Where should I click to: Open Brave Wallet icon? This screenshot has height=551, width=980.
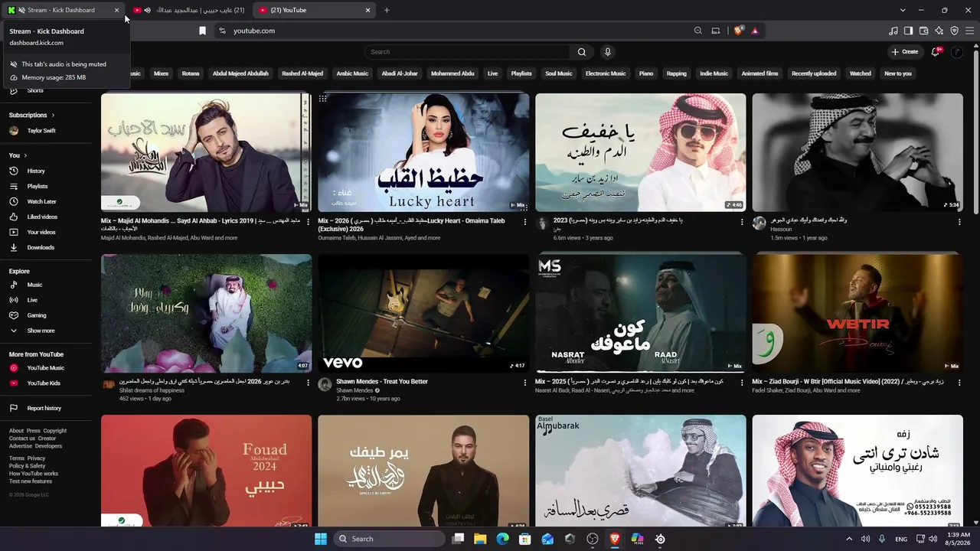pyautogui.click(x=924, y=31)
